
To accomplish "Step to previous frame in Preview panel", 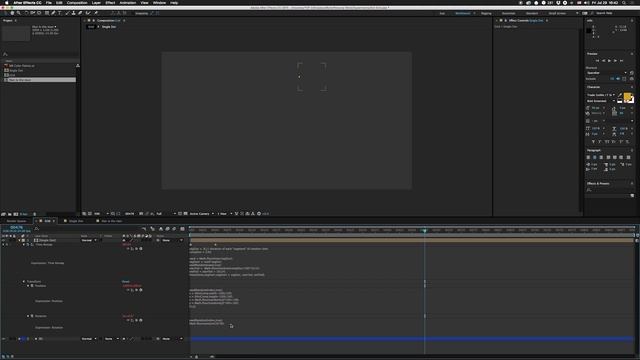I will 604,61.
